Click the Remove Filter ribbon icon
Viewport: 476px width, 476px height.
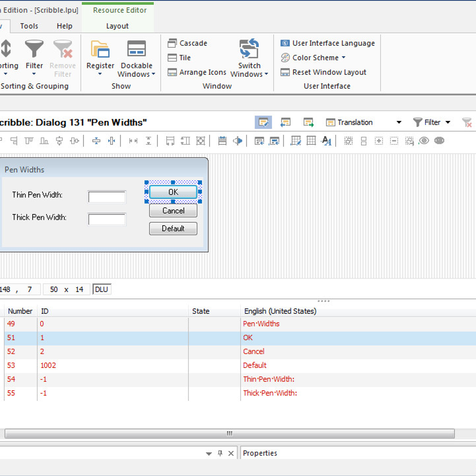[62, 58]
